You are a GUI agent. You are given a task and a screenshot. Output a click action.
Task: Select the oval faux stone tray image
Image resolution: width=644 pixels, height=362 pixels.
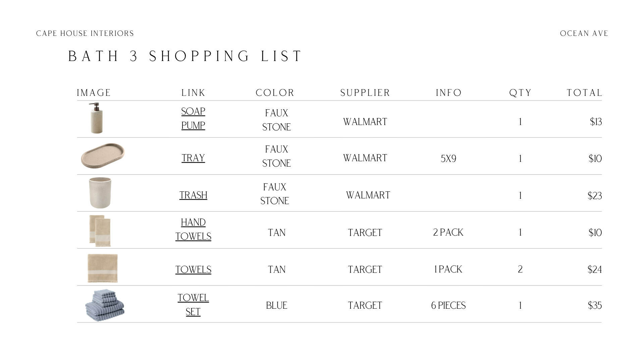(x=103, y=156)
